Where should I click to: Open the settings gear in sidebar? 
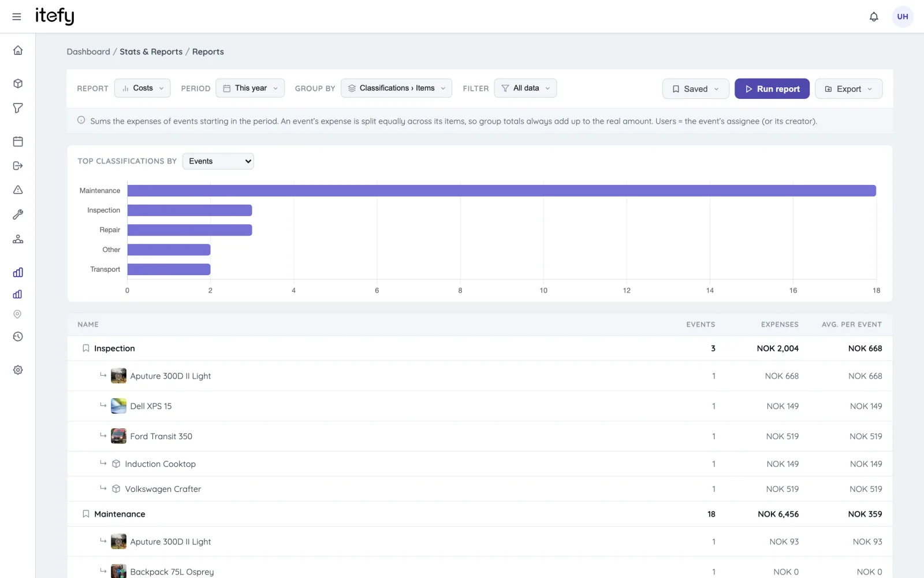coord(18,370)
